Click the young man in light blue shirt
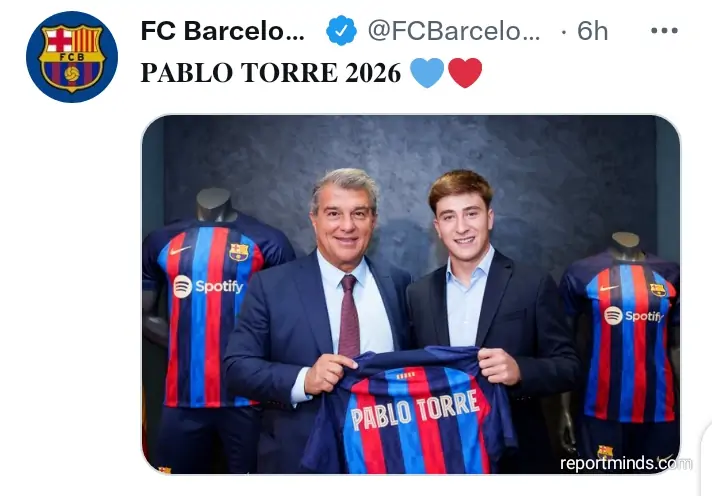Screen dimensions: 712x496 [x=465, y=240]
